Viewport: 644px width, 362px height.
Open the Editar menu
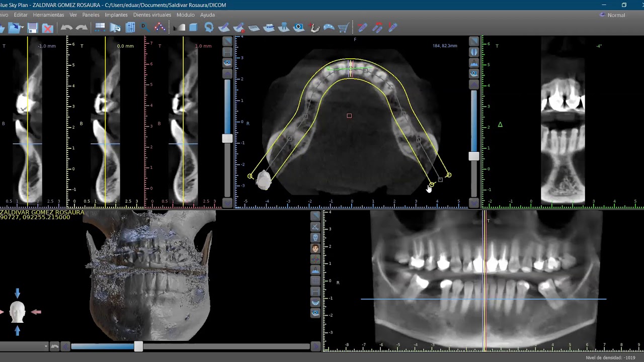pos(21,15)
